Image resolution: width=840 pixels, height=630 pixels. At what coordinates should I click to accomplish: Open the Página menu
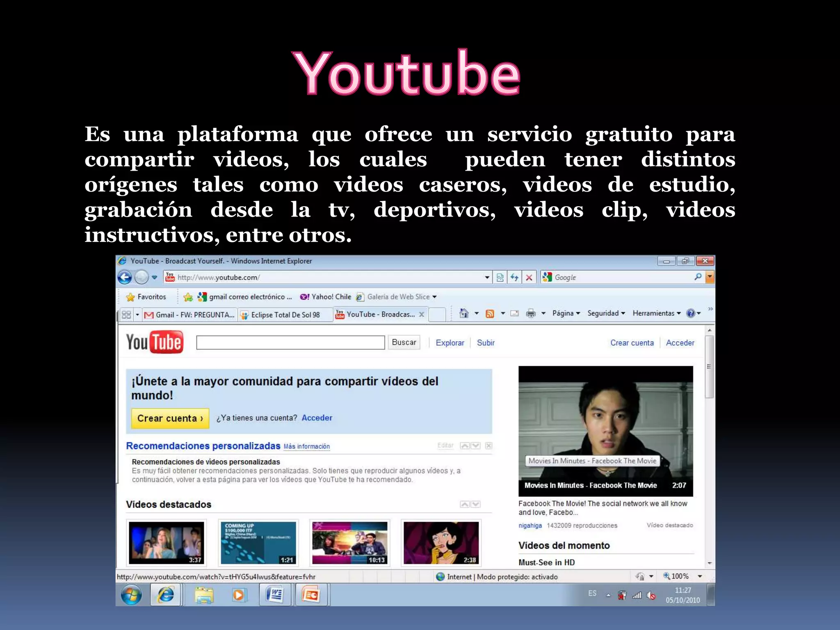(566, 313)
